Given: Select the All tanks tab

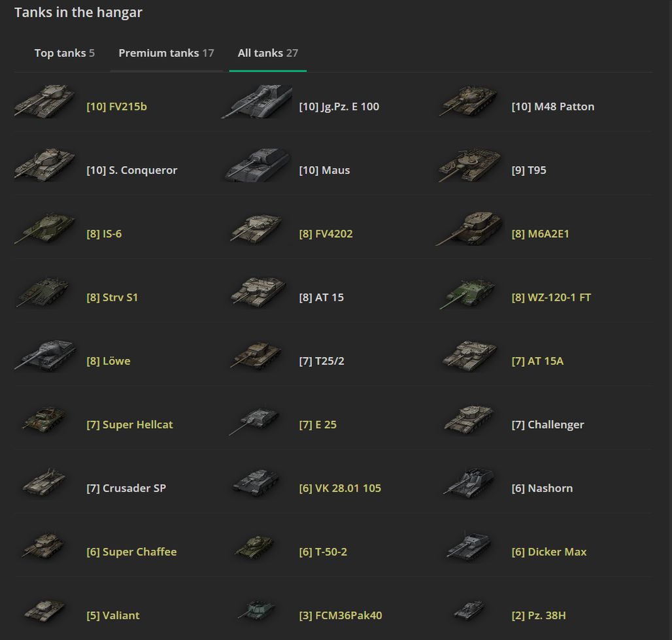Looking at the screenshot, I should click(268, 53).
